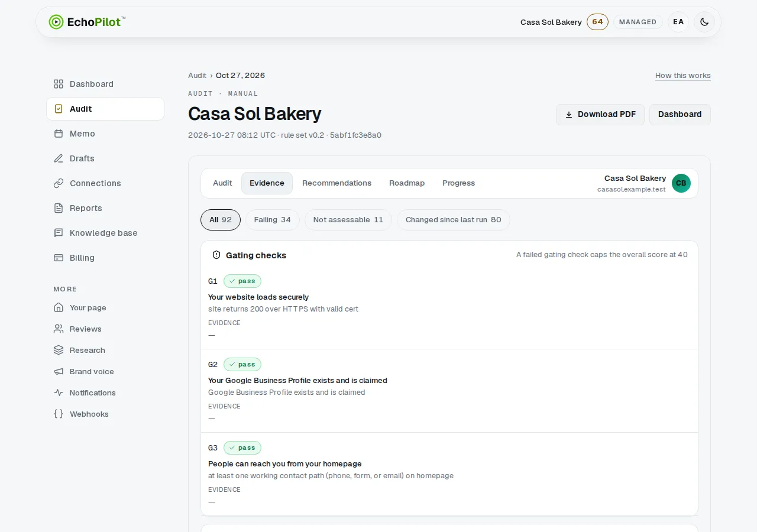
Task: Filter by Changed since last run 80
Action: tap(454, 220)
